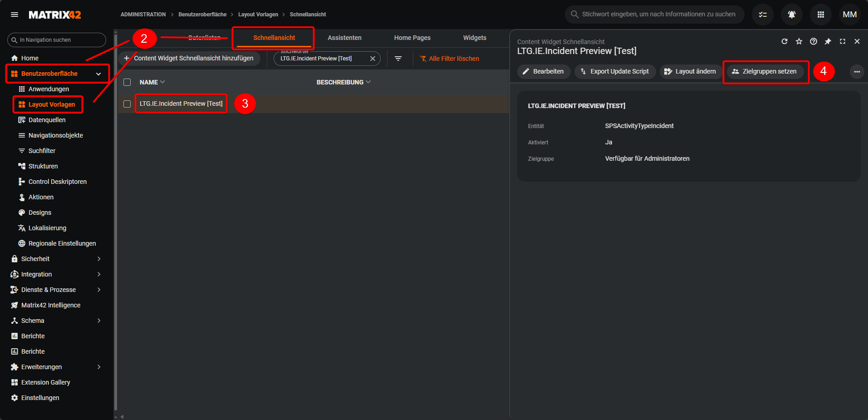Refresh the preview panel with reload icon

tap(784, 41)
